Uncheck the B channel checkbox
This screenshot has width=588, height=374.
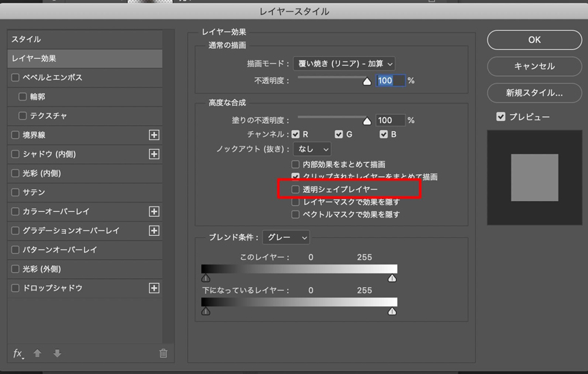coord(384,134)
